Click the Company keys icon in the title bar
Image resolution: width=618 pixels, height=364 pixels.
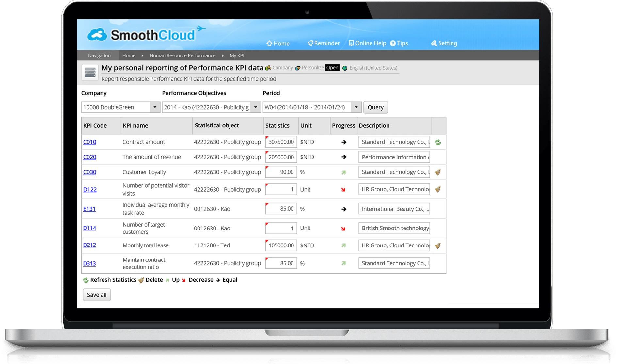tap(268, 68)
